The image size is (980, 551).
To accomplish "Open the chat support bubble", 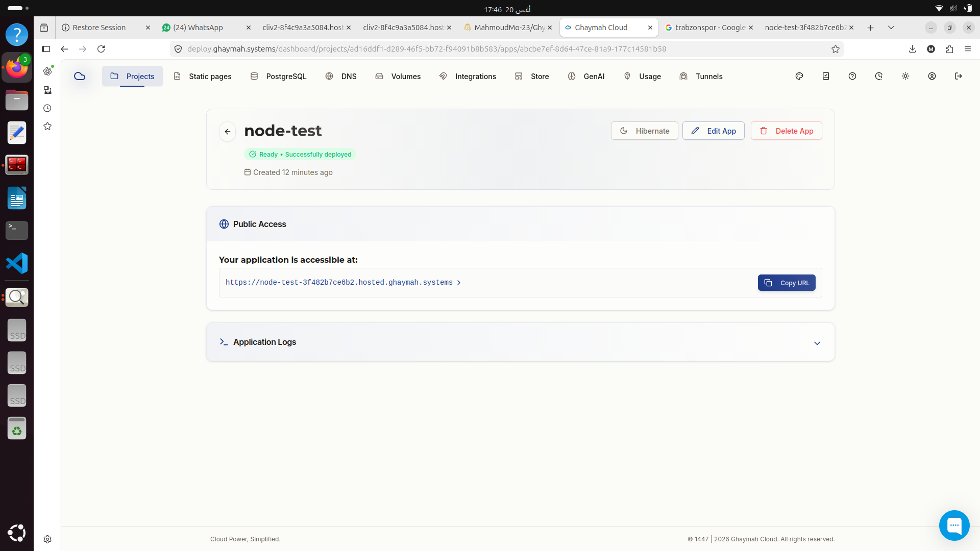I will coord(954,525).
